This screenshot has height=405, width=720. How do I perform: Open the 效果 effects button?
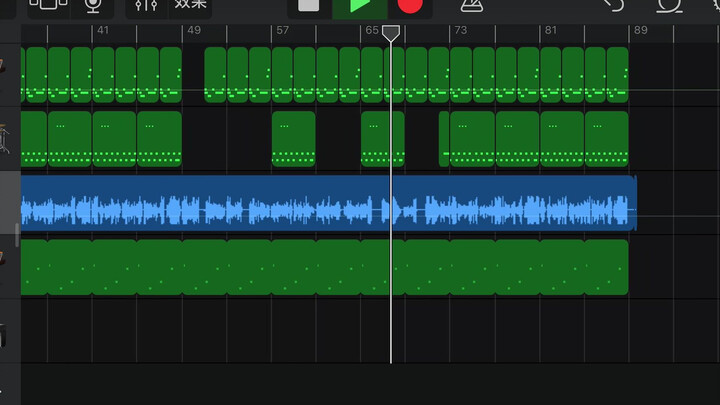[190, 6]
